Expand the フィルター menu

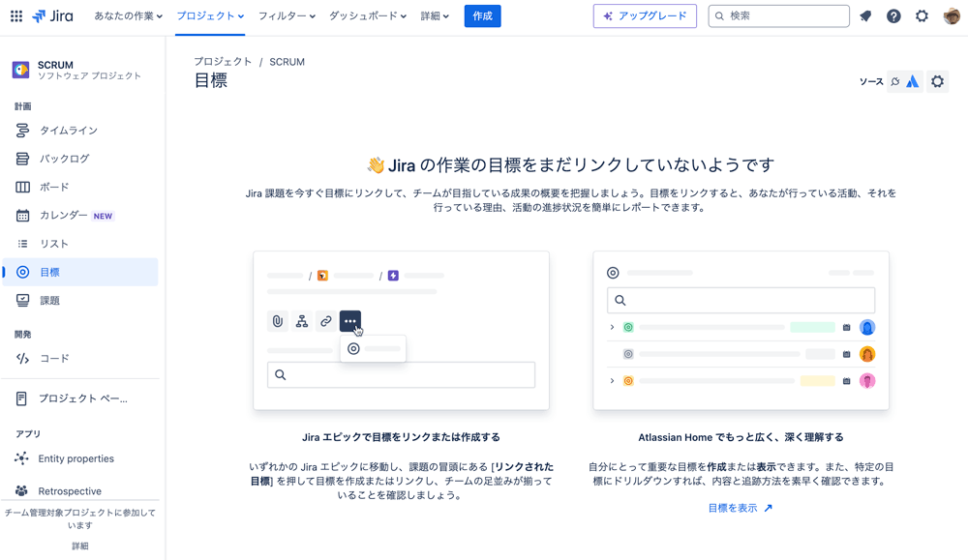click(x=287, y=16)
